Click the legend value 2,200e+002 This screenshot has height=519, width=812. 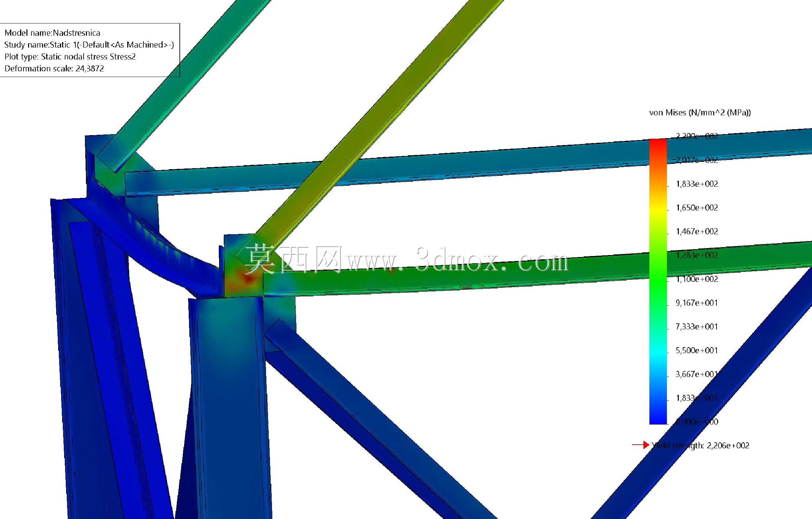[x=697, y=136]
